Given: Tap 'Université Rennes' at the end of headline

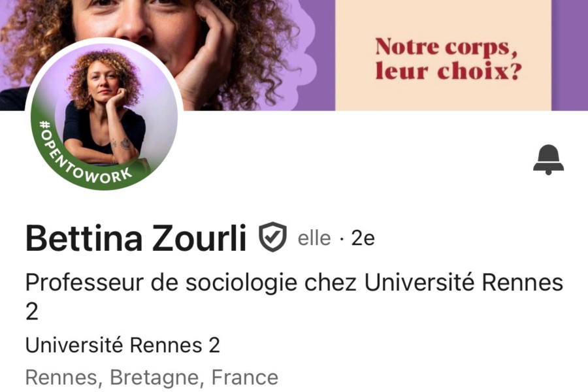Looking at the screenshot, I should pyautogui.click(x=464, y=282).
